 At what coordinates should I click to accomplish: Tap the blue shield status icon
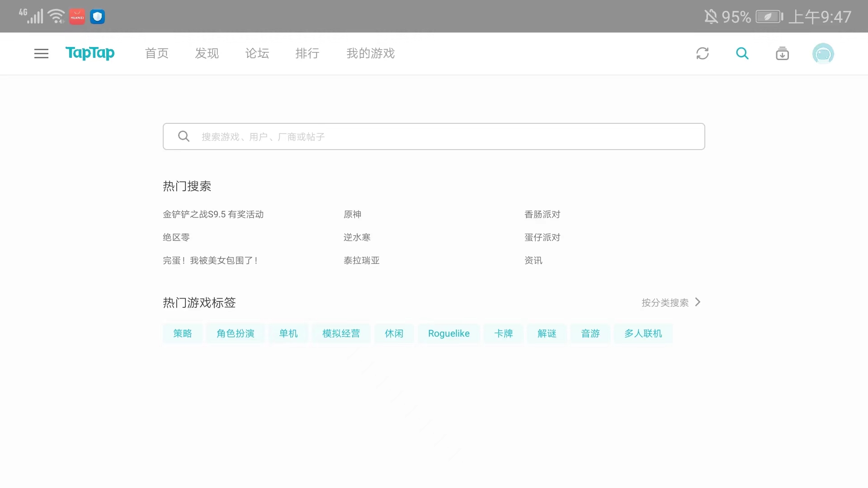[97, 17]
